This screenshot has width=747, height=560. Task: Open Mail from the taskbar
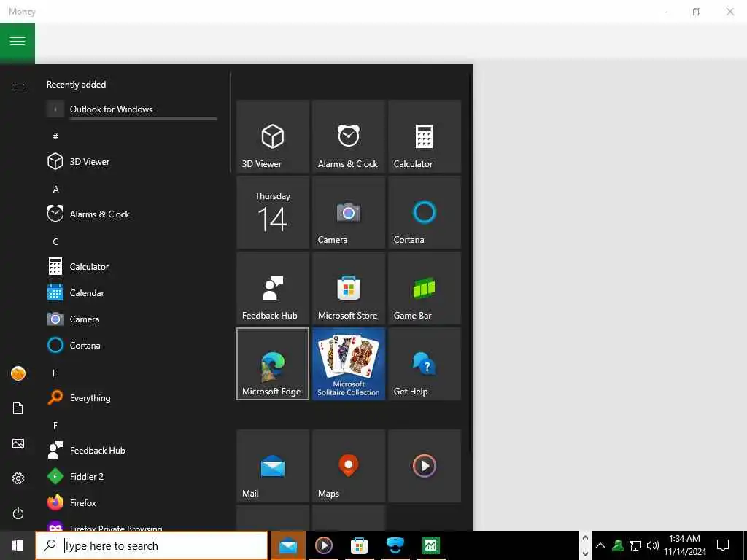coord(288,545)
